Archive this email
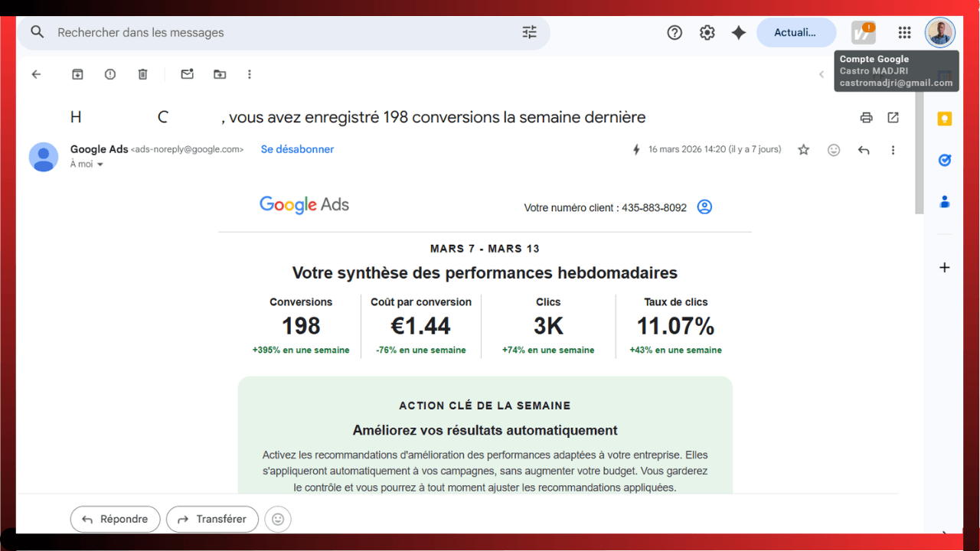This screenshot has width=980, height=551. point(77,74)
